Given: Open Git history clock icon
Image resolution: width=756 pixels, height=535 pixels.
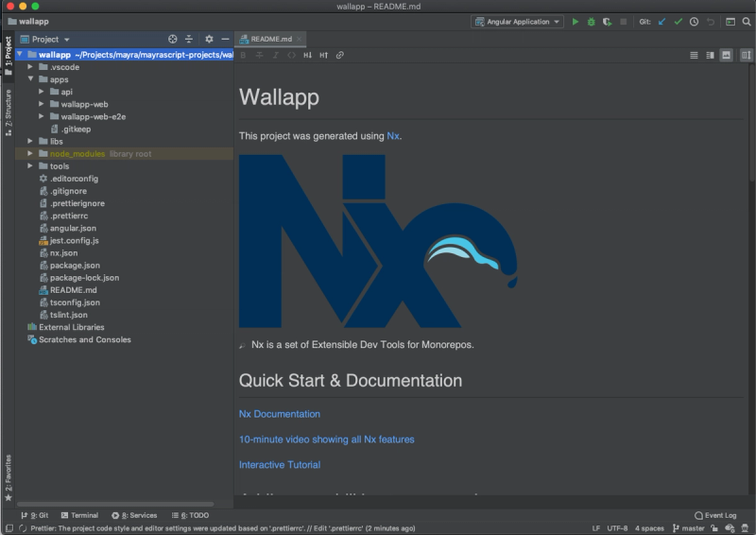Looking at the screenshot, I should coord(694,22).
